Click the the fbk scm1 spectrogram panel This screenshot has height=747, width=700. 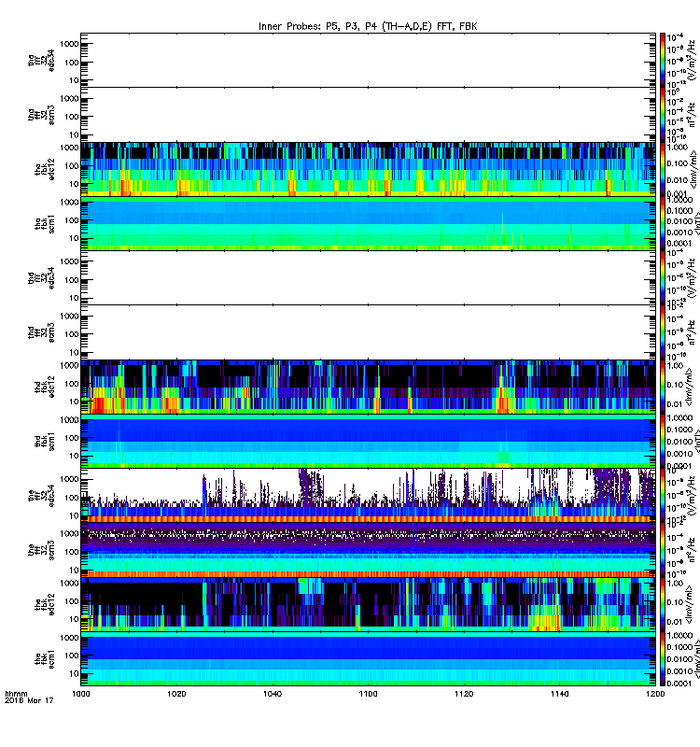click(368, 659)
